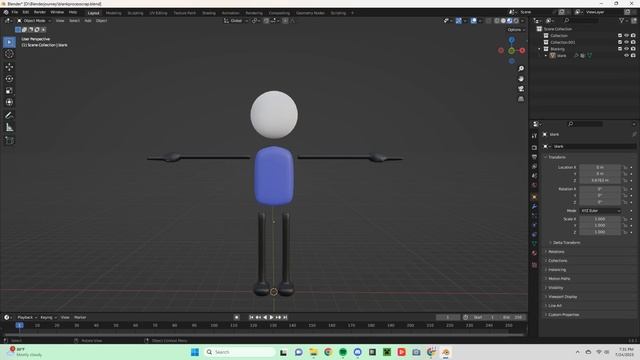Viewport: 640px width, 360px height.
Task: Open the World properties tab
Action: 534,186
